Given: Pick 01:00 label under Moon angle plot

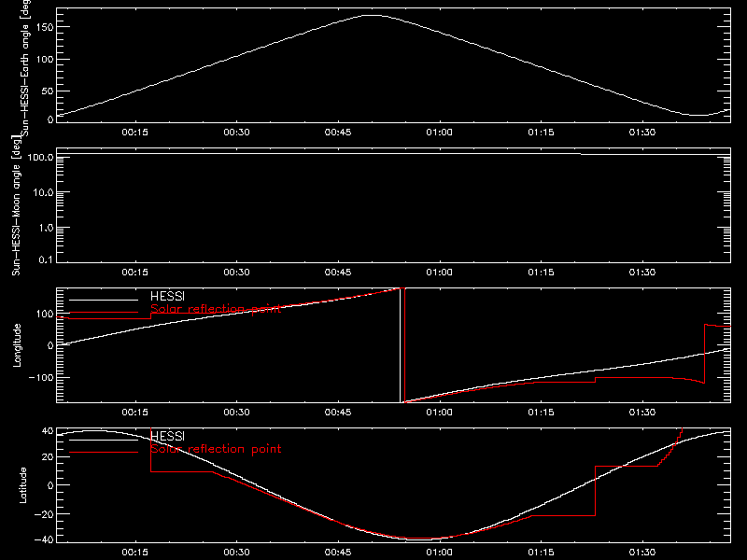Looking at the screenshot, I should pos(439,272).
